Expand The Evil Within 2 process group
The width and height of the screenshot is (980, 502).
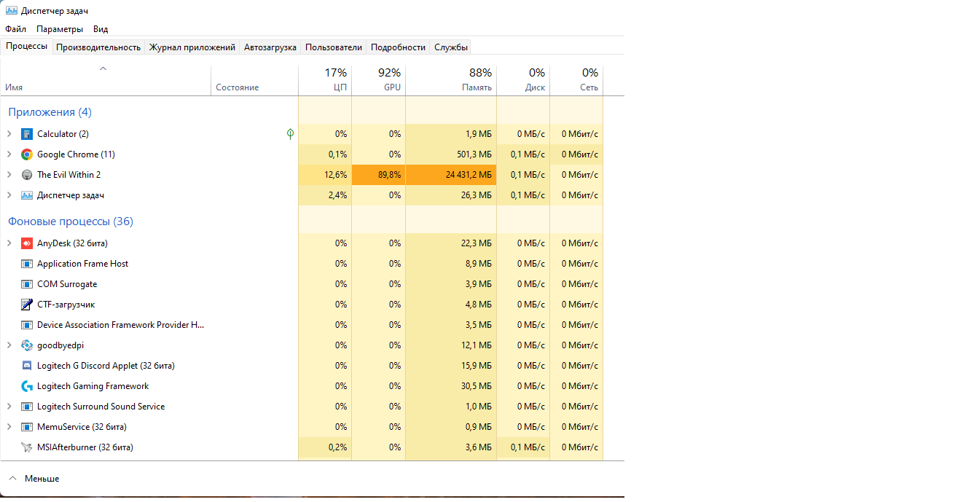tap(9, 175)
